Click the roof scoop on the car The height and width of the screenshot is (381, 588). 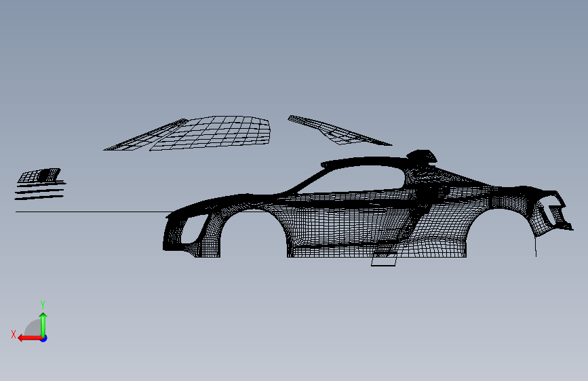[x=422, y=156]
